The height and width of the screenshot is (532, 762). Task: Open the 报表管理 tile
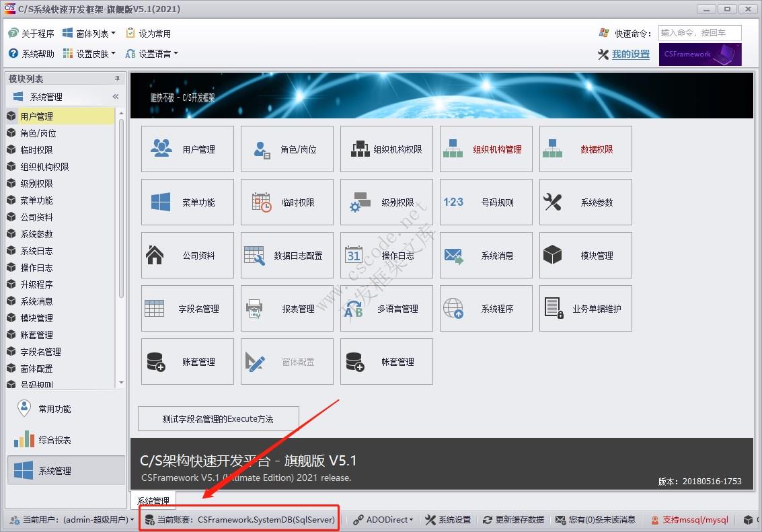coord(287,309)
